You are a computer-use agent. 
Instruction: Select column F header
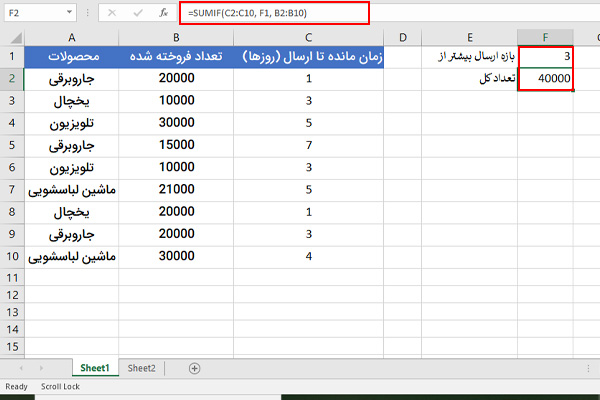tap(546, 37)
